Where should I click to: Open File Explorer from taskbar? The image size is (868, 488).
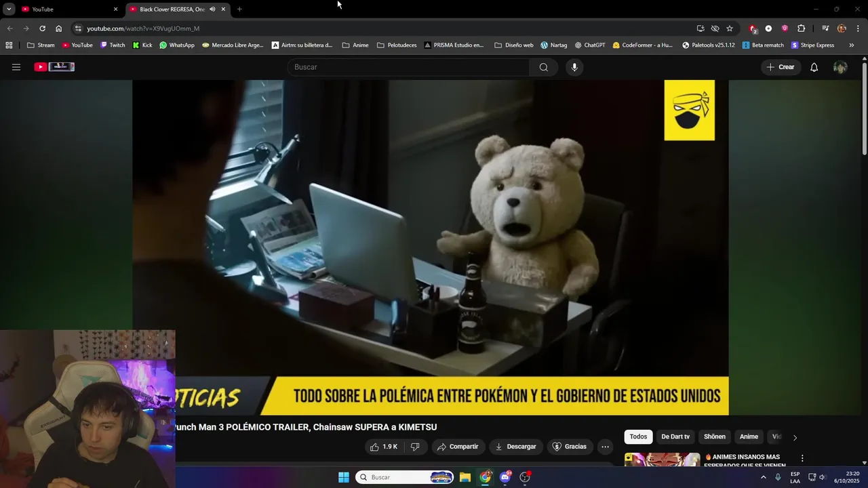[x=465, y=477]
